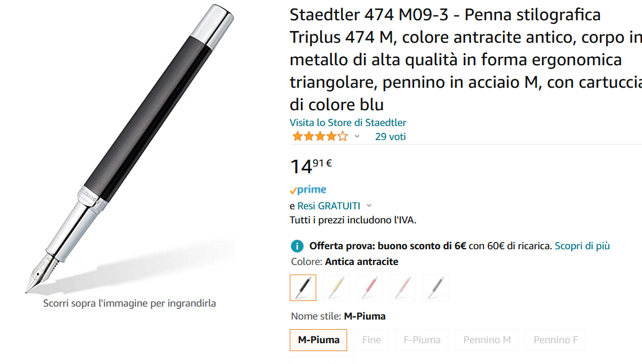The width and height of the screenshot is (642, 364).
Task: Open the Resi GRATUITI link
Action: click(329, 206)
